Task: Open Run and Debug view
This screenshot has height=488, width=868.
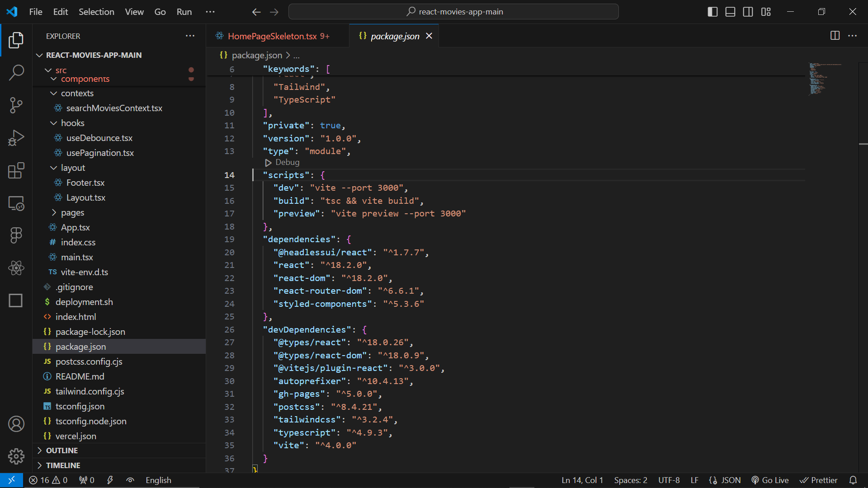Action: (16, 138)
